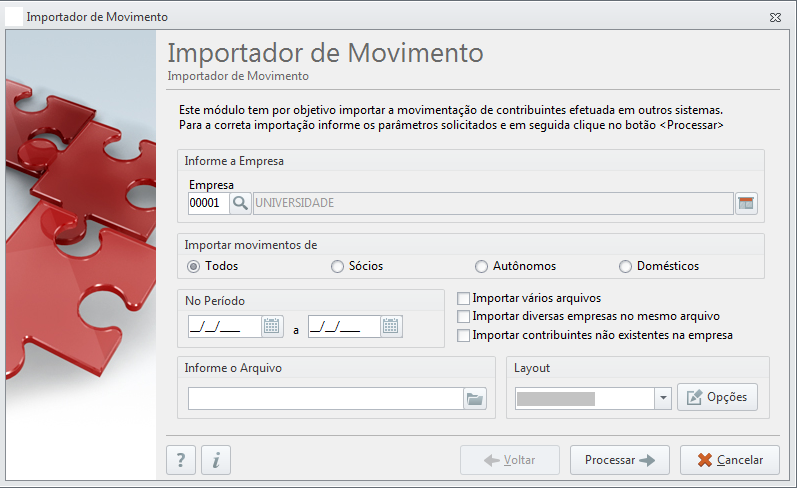Open the calendar picker for end date
Screen dimensions: 797x488
(x=391, y=326)
